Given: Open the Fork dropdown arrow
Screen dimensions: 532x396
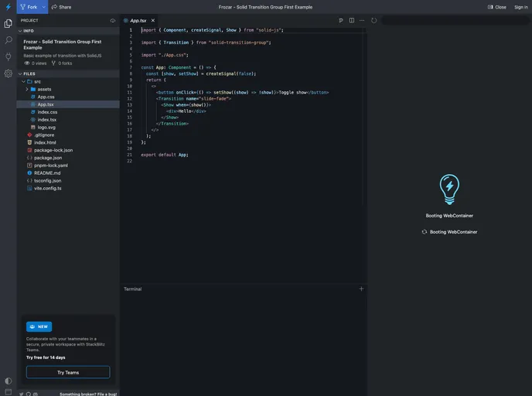Looking at the screenshot, I should click(44, 7).
